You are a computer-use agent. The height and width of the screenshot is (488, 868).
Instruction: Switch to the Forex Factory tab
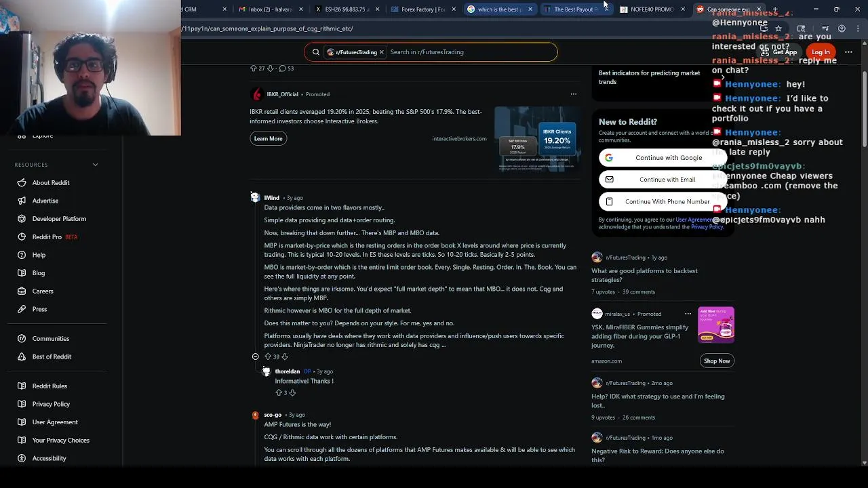click(x=422, y=9)
